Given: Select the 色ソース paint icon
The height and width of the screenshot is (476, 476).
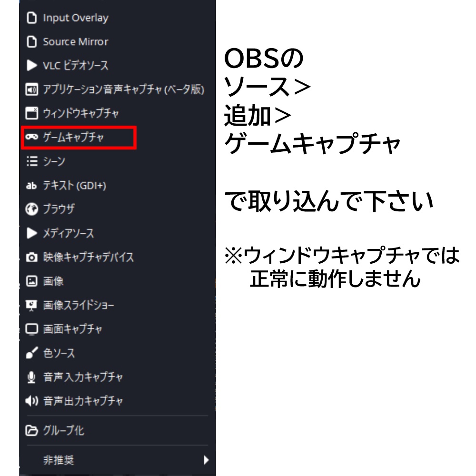Looking at the screenshot, I should [31, 353].
